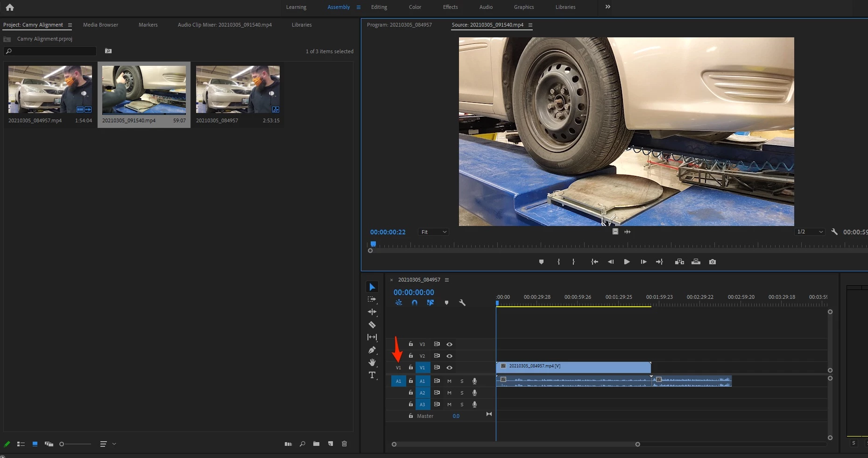
Task: Select the Hand tool
Action: pyautogui.click(x=372, y=362)
